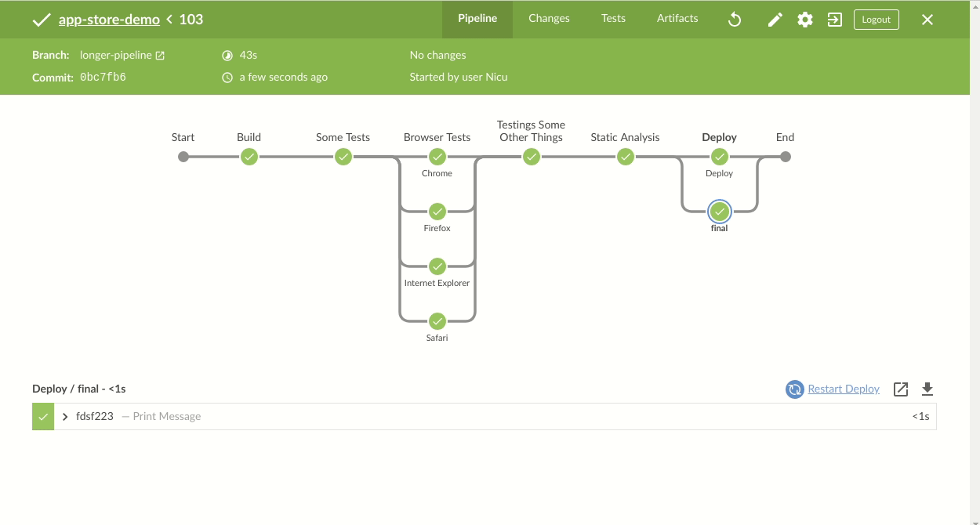
Task: Click the Static Analysis success checkmark
Action: 625,156
